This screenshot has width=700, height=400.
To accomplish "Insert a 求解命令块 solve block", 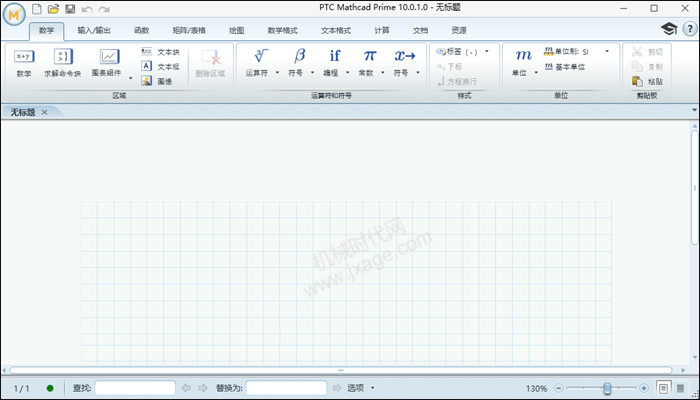I will coord(62,63).
